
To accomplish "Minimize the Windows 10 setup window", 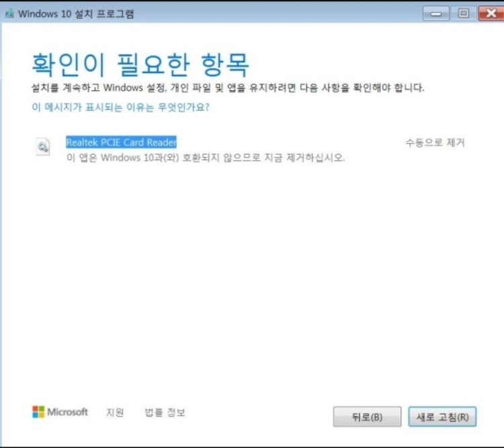I will pyautogui.click(x=435, y=13).
